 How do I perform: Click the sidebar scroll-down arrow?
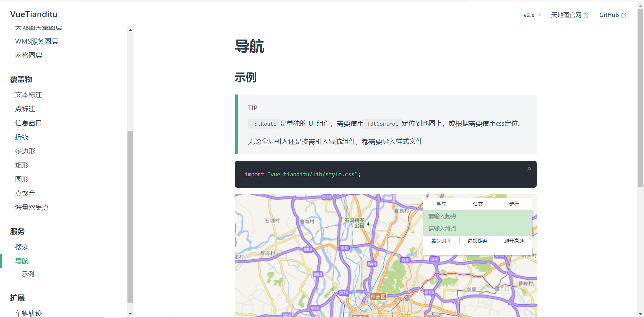point(130,314)
